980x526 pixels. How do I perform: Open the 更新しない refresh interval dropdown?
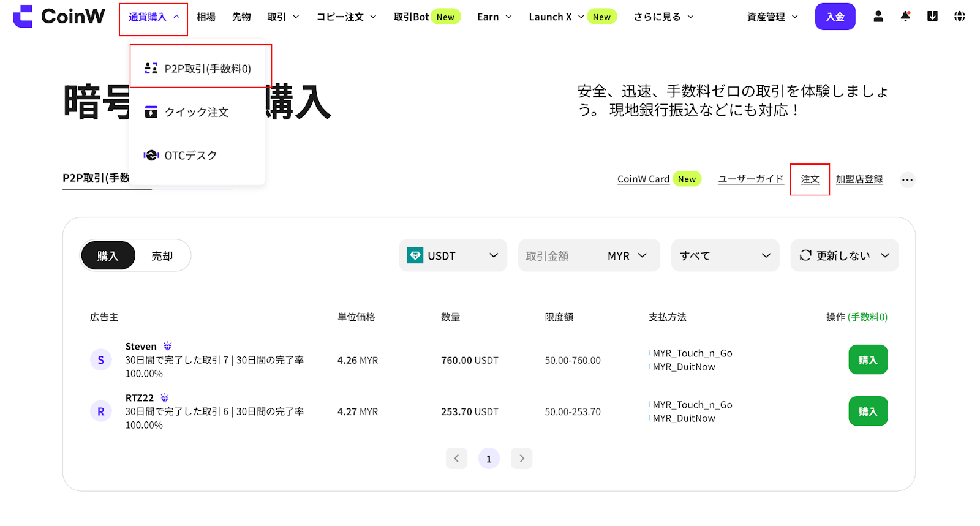tap(845, 255)
